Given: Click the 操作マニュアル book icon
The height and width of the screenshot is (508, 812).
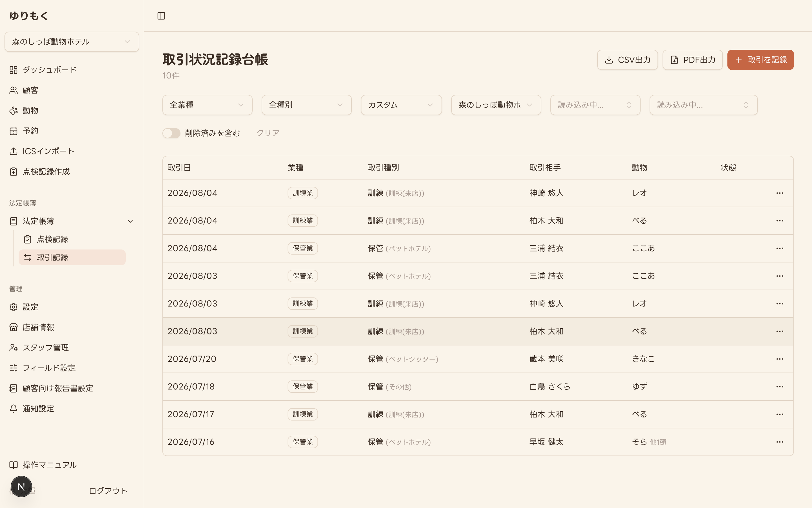Looking at the screenshot, I should click(14, 465).
